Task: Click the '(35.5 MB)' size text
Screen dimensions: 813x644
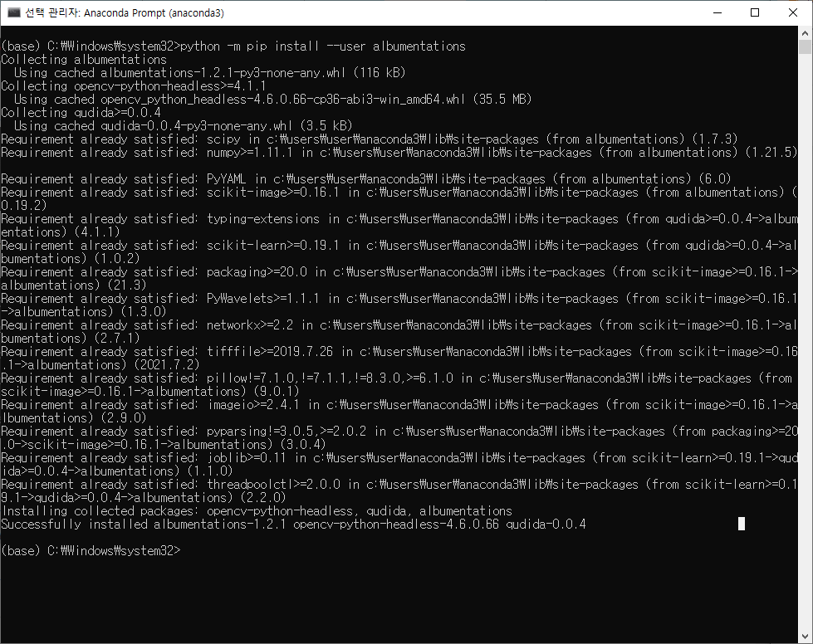Action: tap(502, 99)
